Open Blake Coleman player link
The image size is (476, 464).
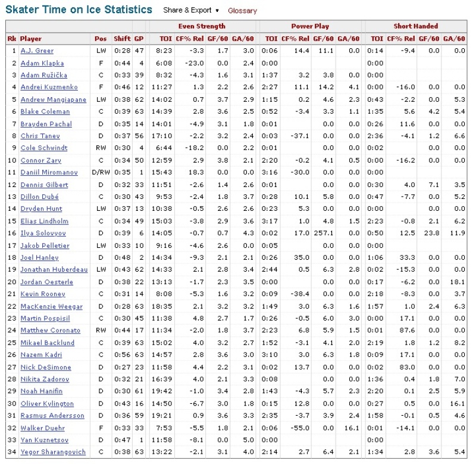tap(45, 111)
